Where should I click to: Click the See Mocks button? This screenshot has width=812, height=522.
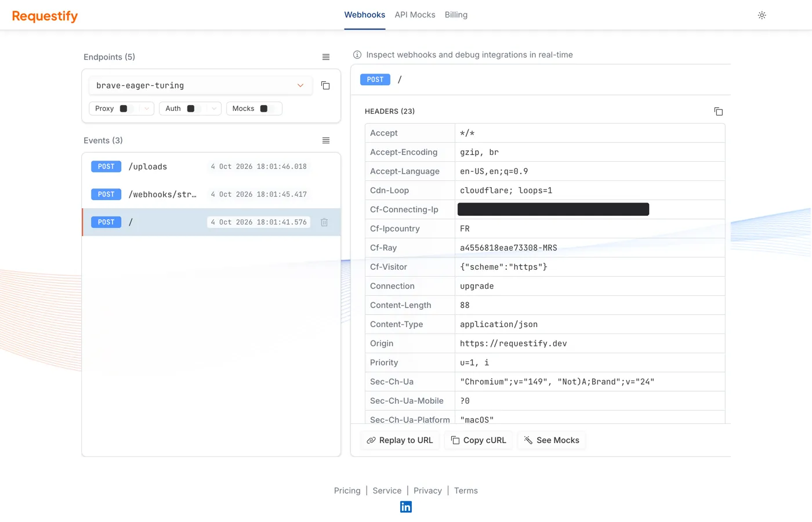coord(552,440)
